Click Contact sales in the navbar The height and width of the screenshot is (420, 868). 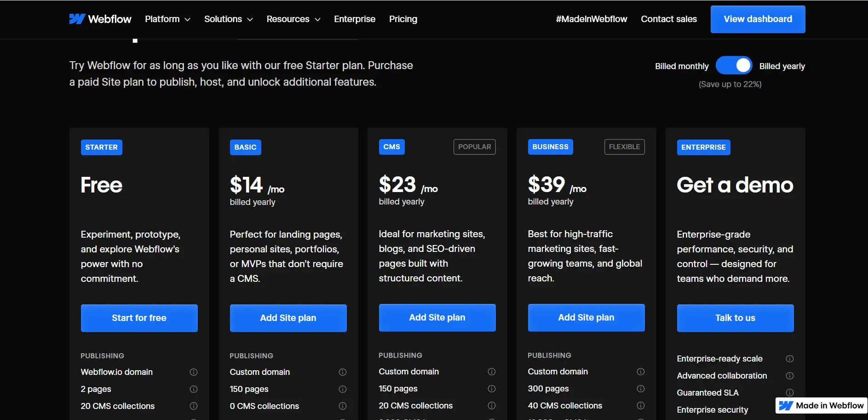(x=669, y=19)
